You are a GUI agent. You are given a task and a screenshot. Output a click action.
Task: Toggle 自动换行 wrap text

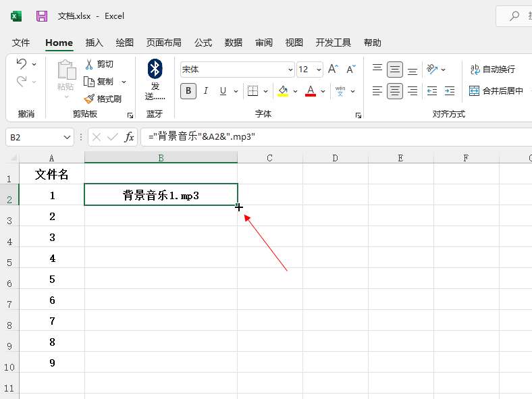[x=493, y=70]
